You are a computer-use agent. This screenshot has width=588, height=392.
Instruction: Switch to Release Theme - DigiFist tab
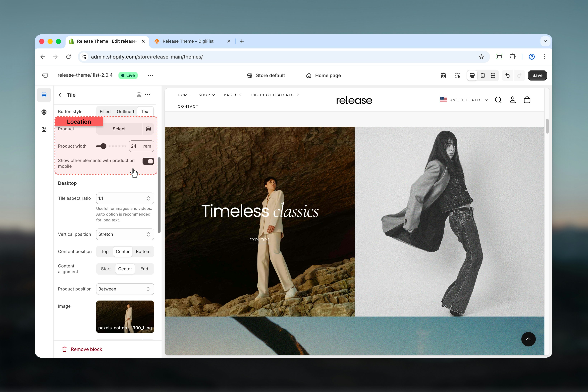[x=188, y=41]
